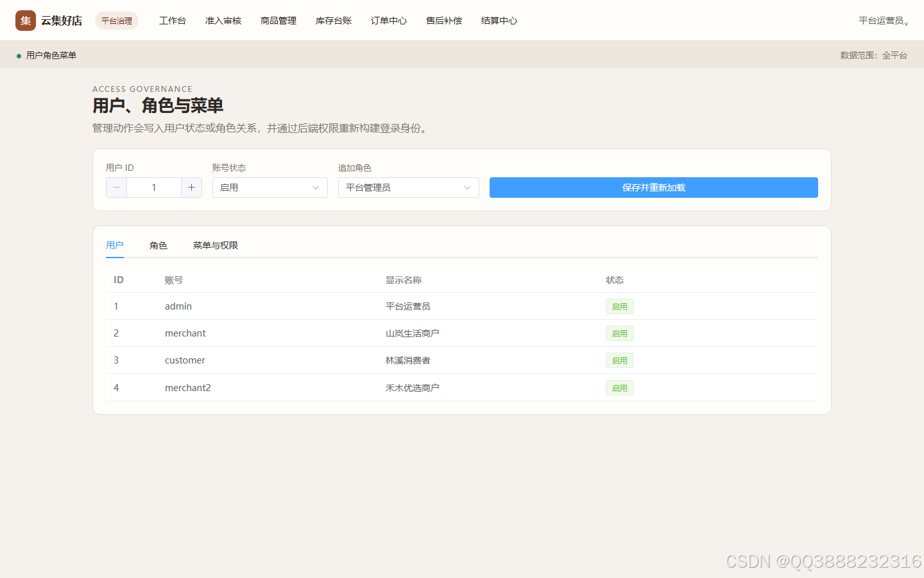Screen dimensions: 924x578
Task: Click the 启用 status tag for admin
Action: click(620, 306)
